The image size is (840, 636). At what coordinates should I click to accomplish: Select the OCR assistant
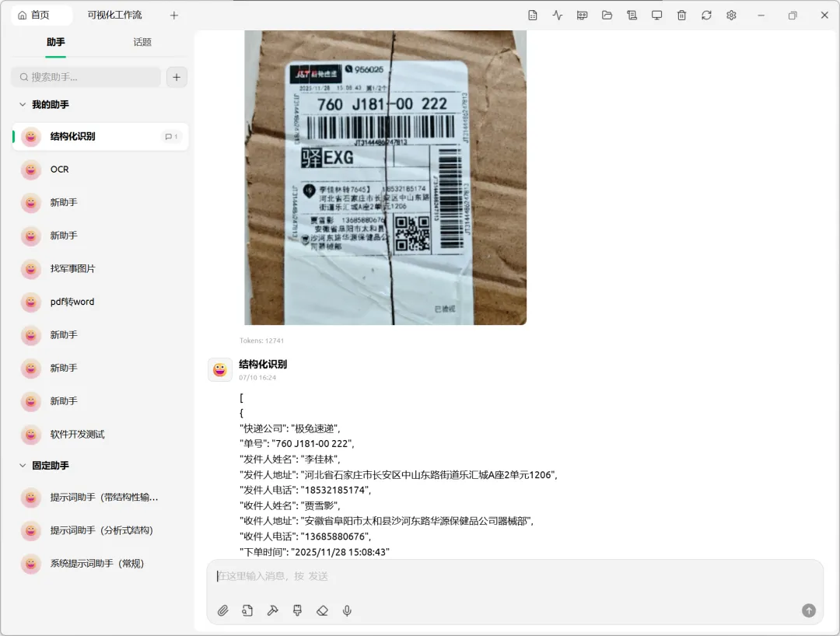click(x=100, y=169)
